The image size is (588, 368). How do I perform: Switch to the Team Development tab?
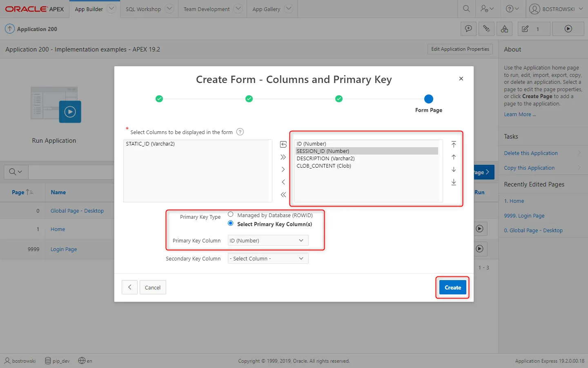coord(207,9)
